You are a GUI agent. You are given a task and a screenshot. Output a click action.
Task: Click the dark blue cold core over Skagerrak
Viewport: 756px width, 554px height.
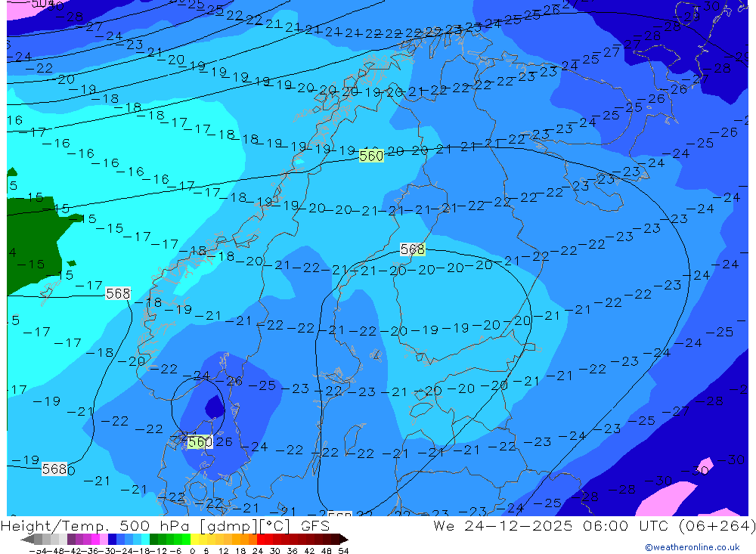point(214,407)
